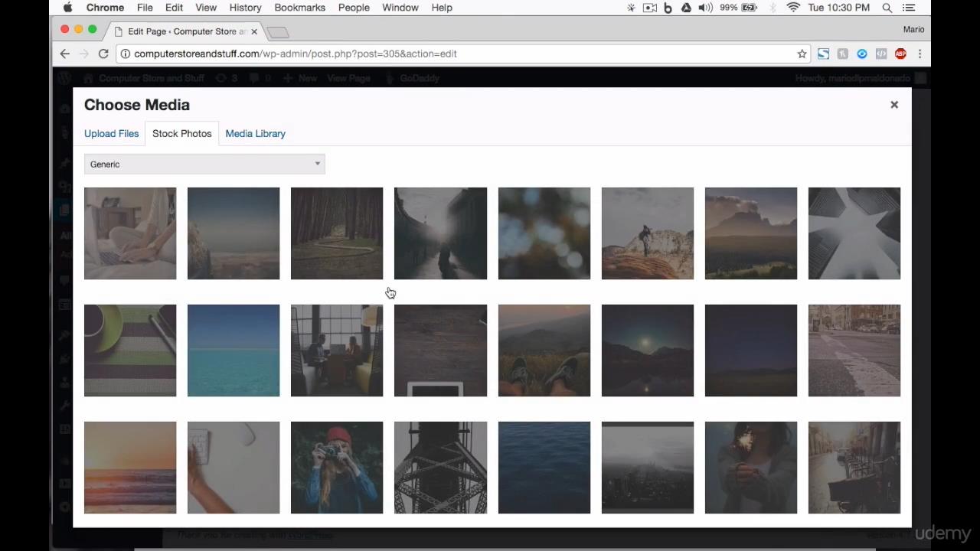
Task: Click the Mario profile button
Action: coord(913,29)
